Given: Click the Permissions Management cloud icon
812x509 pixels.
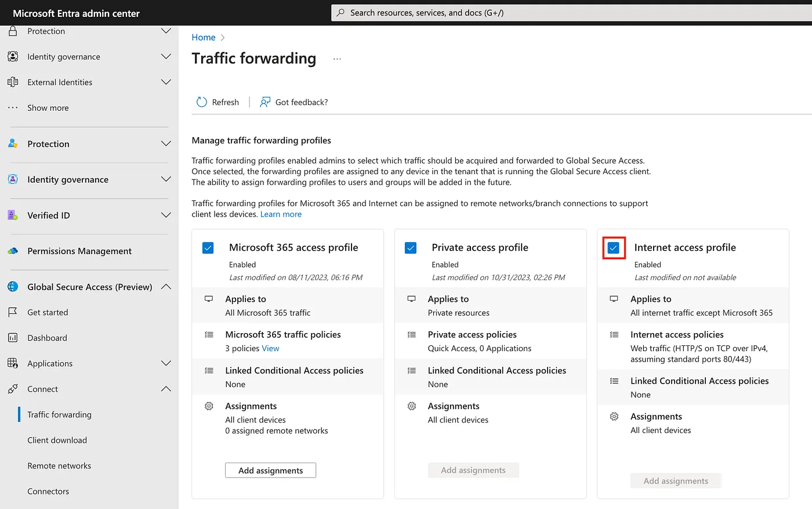Looking at the screenshot, I should point(13,251).
